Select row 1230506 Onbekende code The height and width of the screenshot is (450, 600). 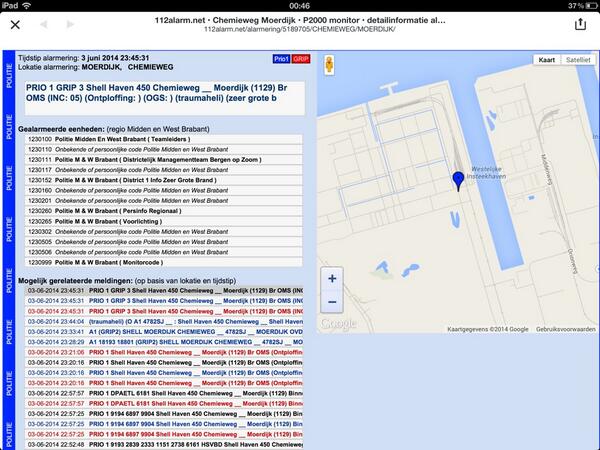(164, 252)
